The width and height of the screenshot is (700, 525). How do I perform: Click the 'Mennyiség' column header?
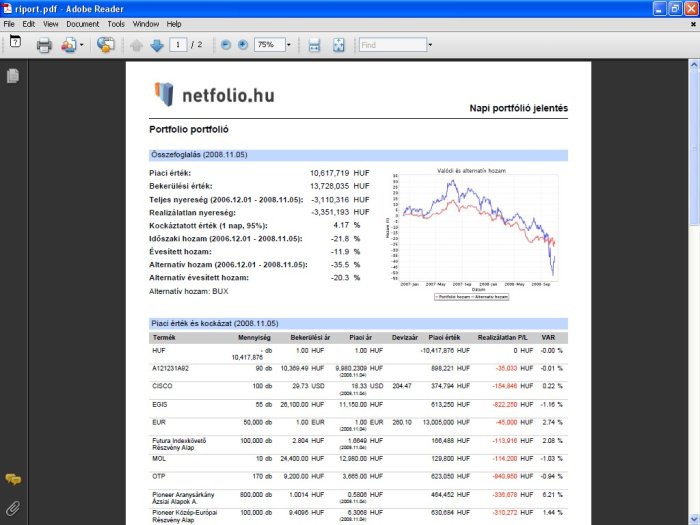254,338
